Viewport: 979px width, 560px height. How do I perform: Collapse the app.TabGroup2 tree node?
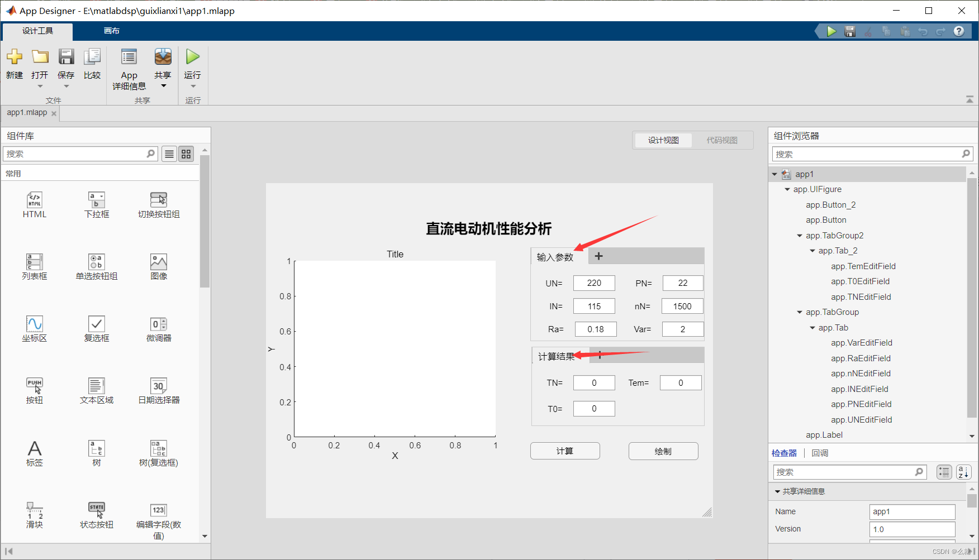pos(799,235)
